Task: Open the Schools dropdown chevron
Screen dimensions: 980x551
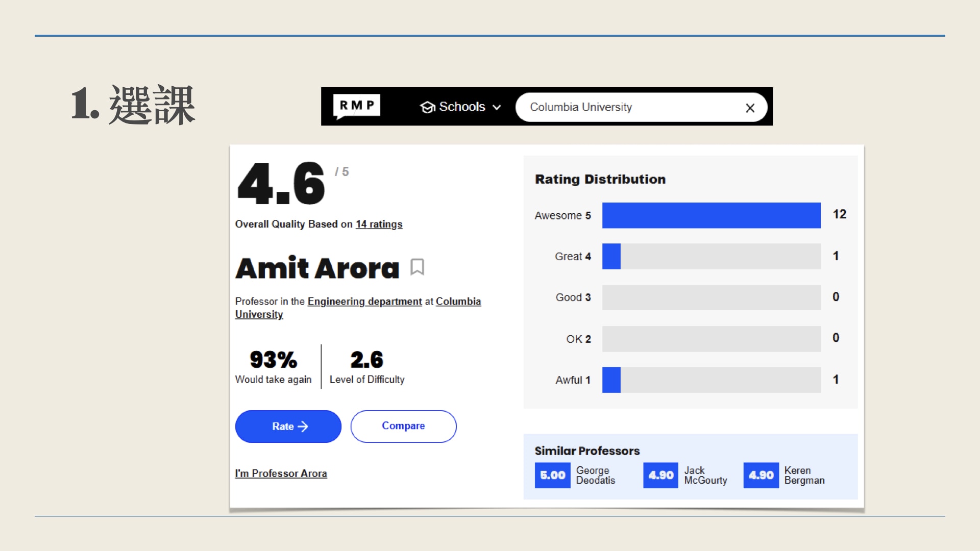Action: (497, 107)
